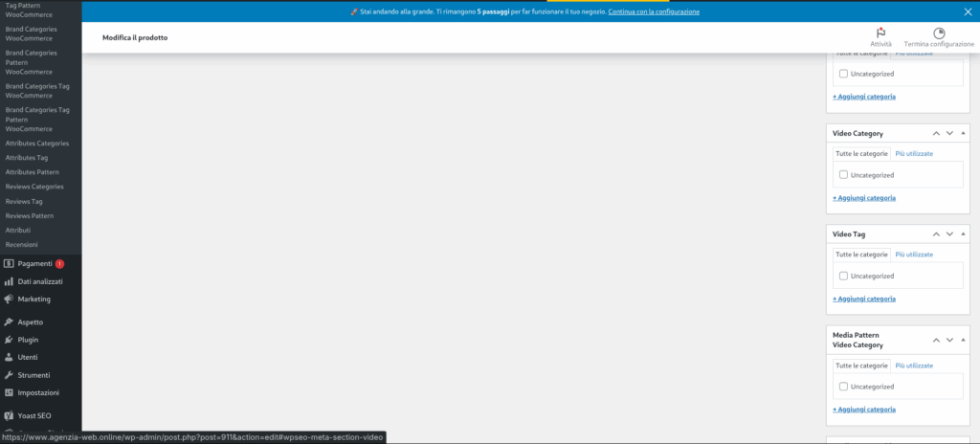
Task: Click the Aspetto paintbrush icon
Action: click(9, 322)
